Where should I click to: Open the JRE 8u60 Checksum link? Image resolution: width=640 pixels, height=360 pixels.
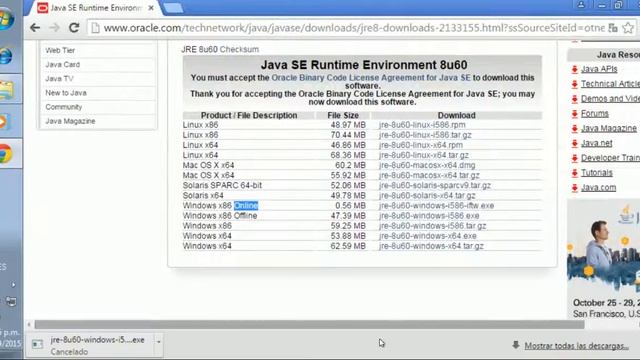pyautogui.click(x=220, y=49)
